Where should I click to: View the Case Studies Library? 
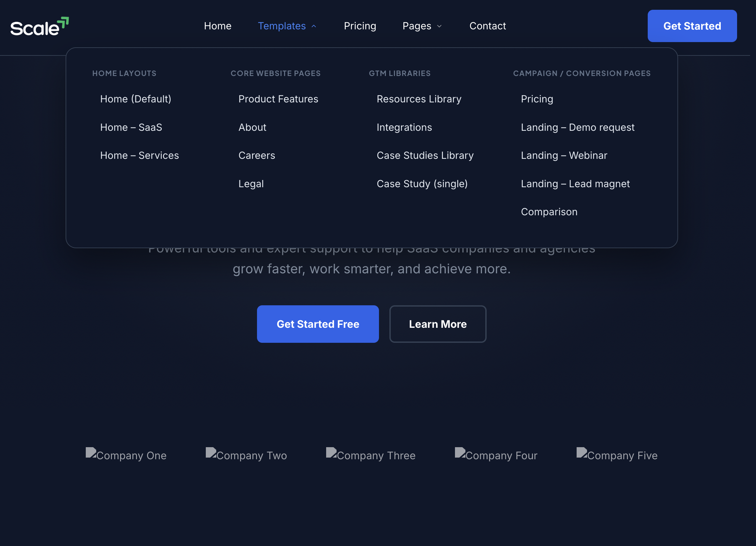[425, 155]
